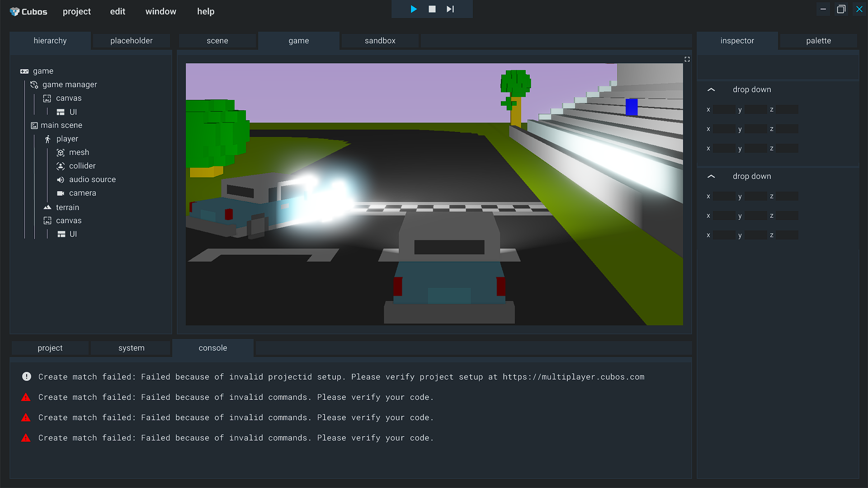
Task: Select the main scene node
Action: click(x=61, y=125)
